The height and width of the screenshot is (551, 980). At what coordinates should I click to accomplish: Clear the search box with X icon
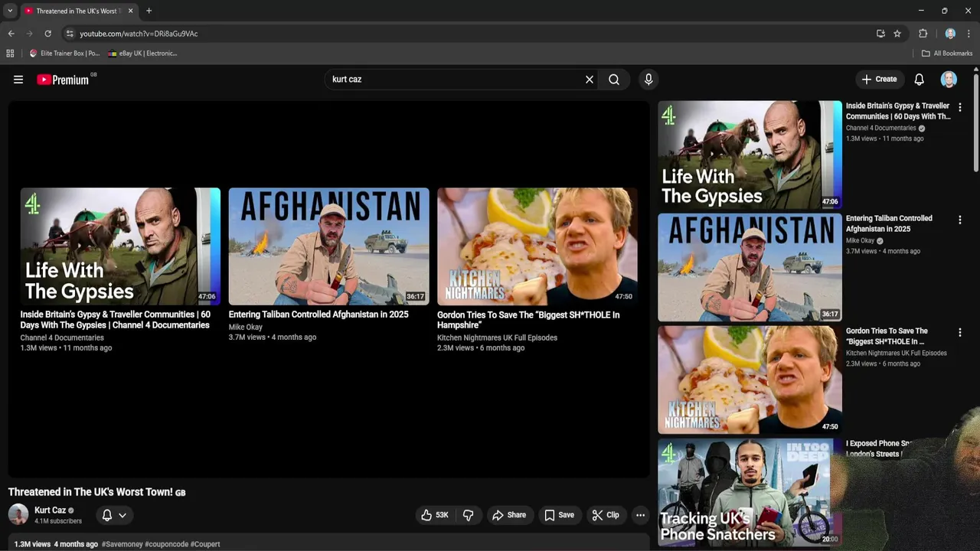click(590, 80)
